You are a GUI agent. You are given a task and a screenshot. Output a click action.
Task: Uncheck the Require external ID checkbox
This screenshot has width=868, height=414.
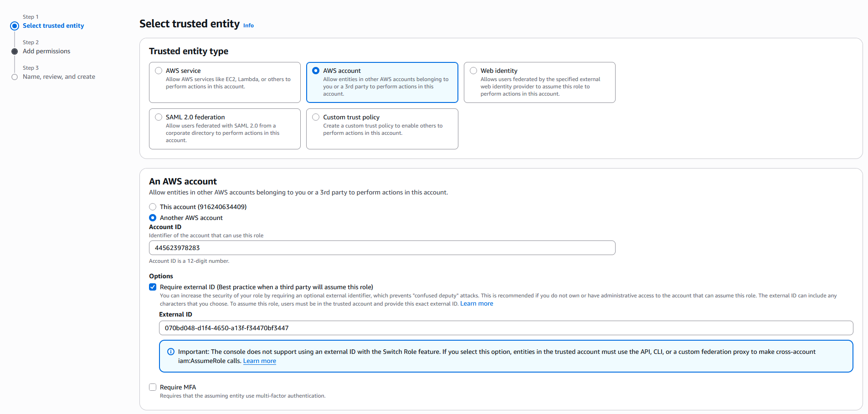pyautogui.click(x=153, y=287)
